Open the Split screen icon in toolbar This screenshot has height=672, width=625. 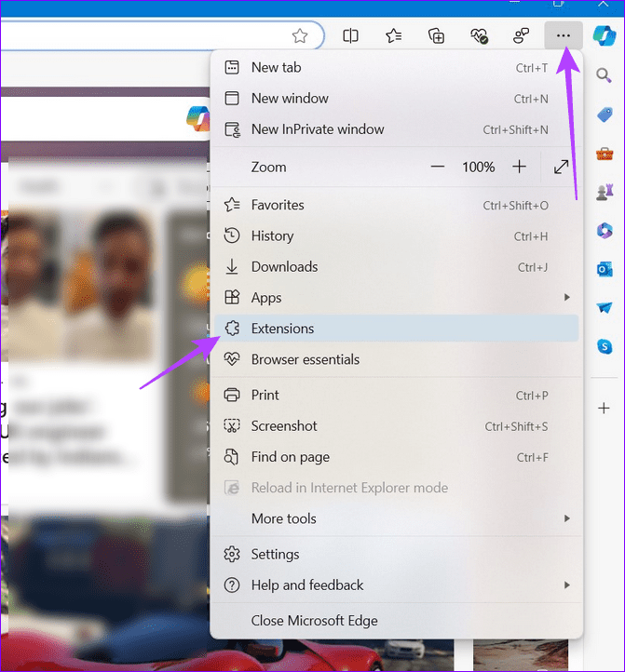[350, 35]
